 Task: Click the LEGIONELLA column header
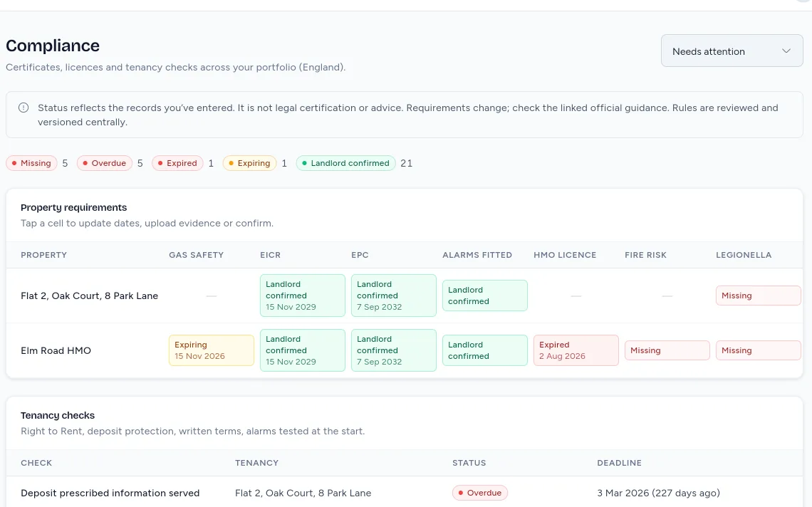coord(744,255)
